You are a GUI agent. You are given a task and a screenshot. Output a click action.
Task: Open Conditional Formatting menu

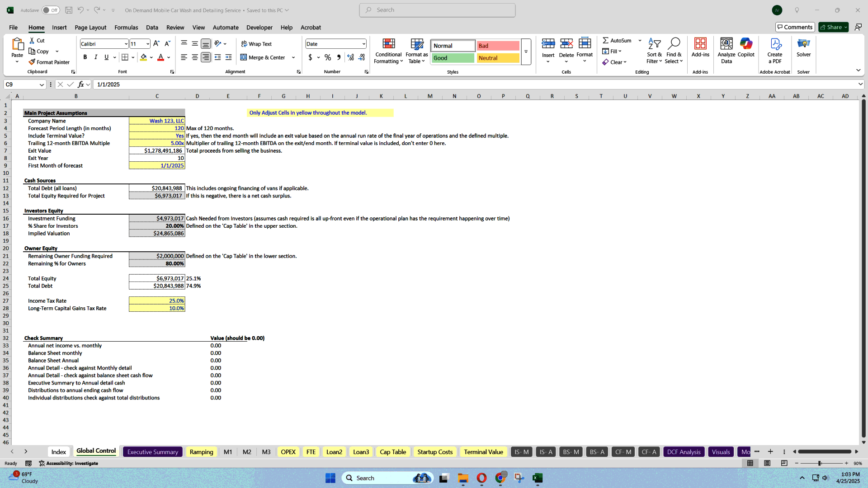click(388, 51)
